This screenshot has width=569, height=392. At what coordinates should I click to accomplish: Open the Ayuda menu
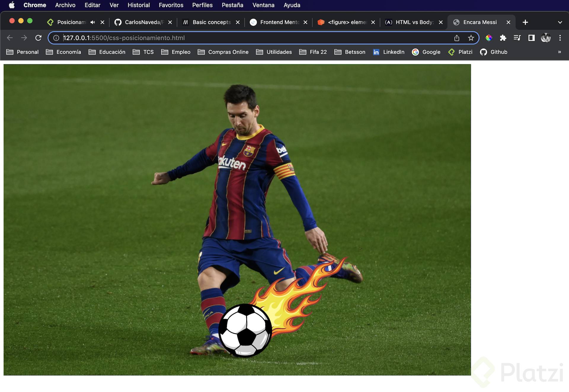(x=292, y=5)
